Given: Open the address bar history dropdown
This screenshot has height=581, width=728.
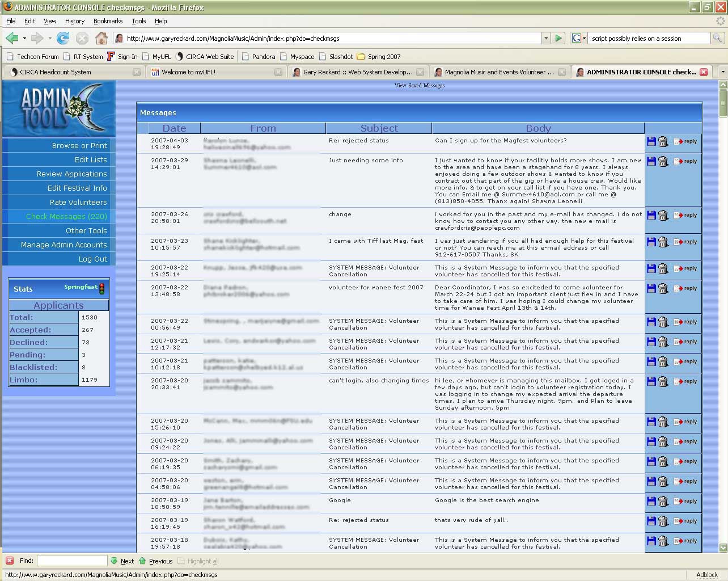Looking at the screenshot, I should pos(546,38).
